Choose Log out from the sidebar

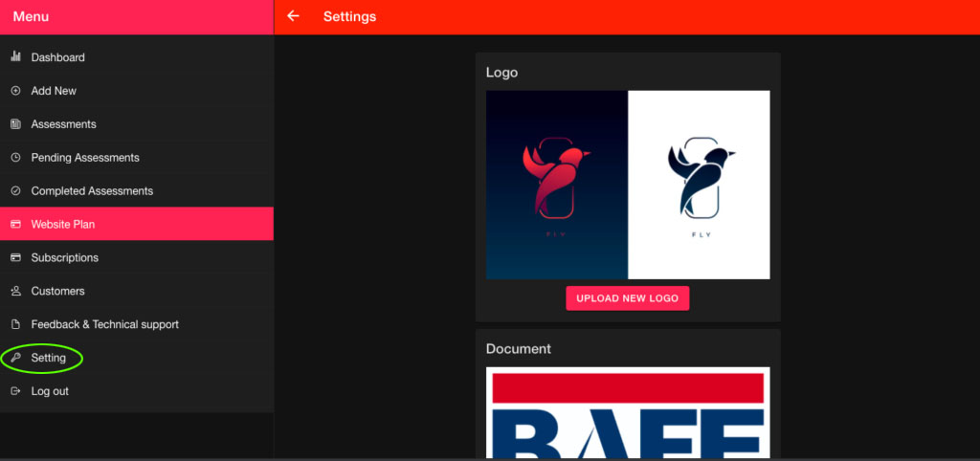(x=137, y=391)
